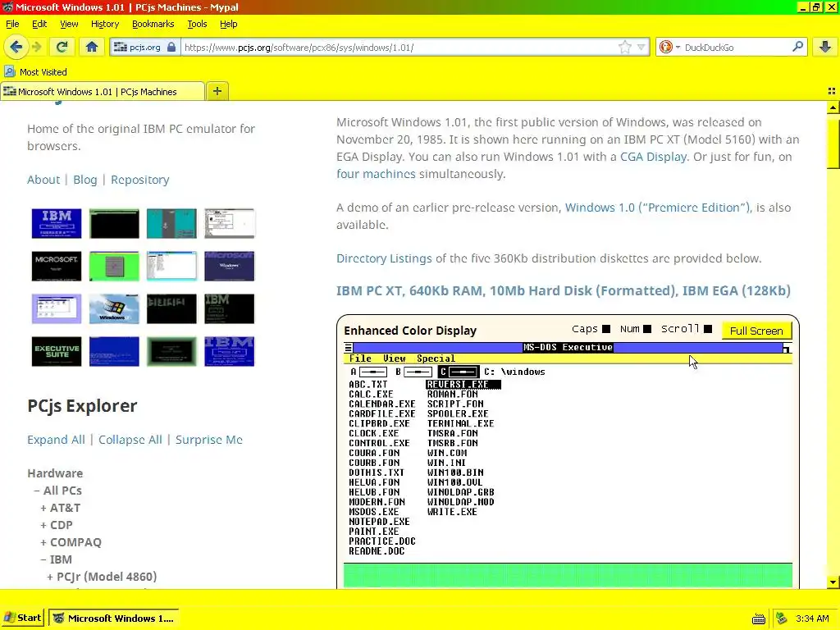
Task: Open the Windows flag logo thumbnail
Action: [114, 308]
